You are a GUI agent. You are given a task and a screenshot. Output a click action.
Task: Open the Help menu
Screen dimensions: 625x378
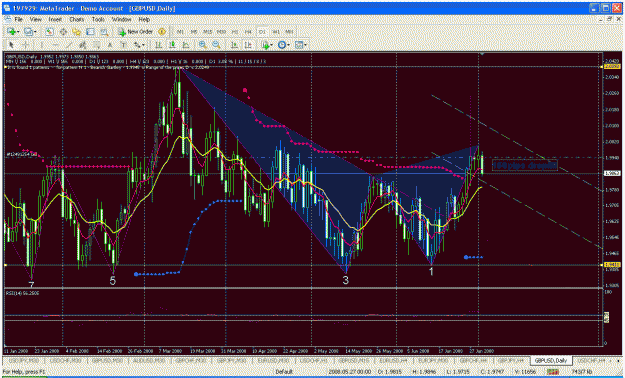point(144,19)
